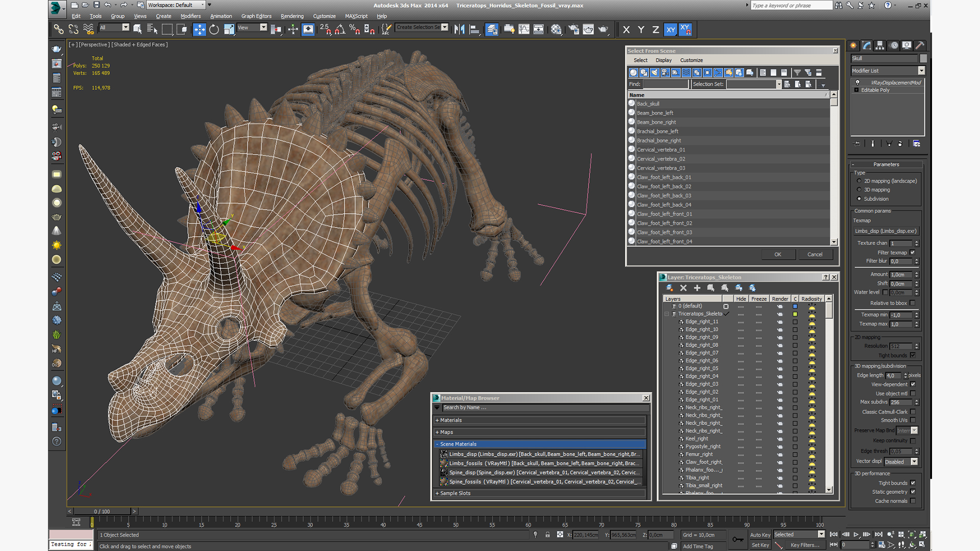Enable the Use object mtl checkbox

click(913, 393)
